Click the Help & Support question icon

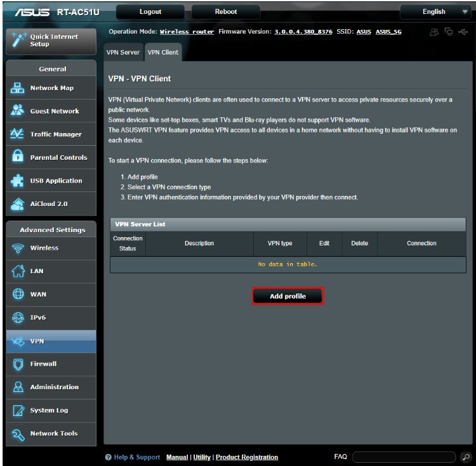point(108,457)
